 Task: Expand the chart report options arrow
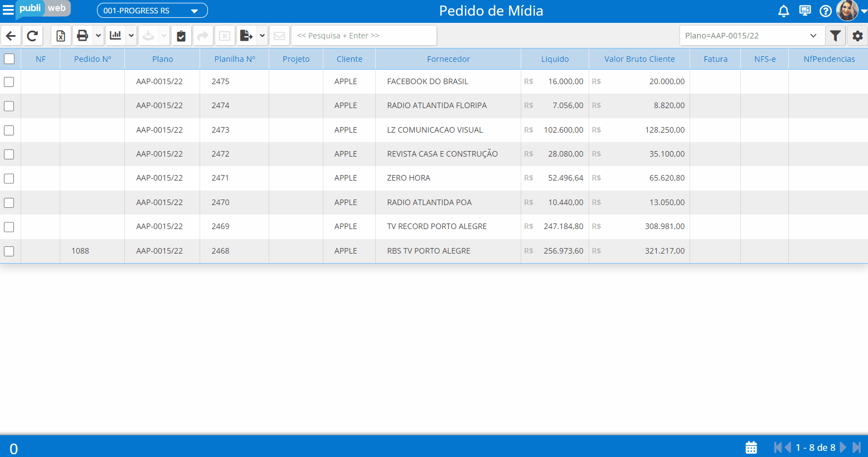[131, 36]
